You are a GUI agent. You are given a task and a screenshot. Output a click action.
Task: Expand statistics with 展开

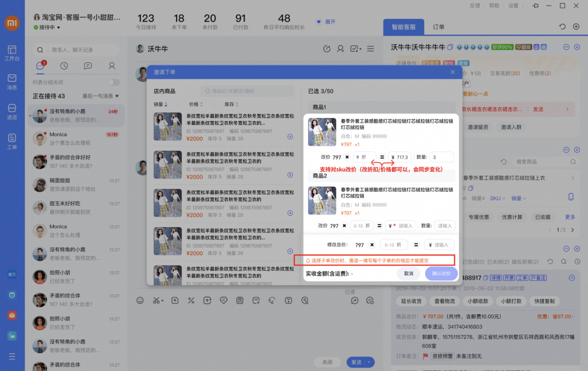point(326,22)
